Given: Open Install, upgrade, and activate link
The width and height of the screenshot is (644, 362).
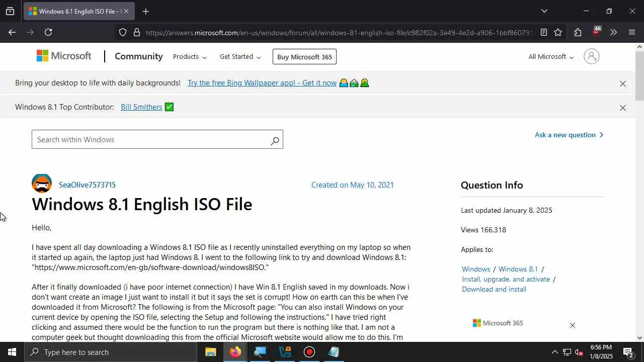Looking at the screenshot, I should click(506, 279).
